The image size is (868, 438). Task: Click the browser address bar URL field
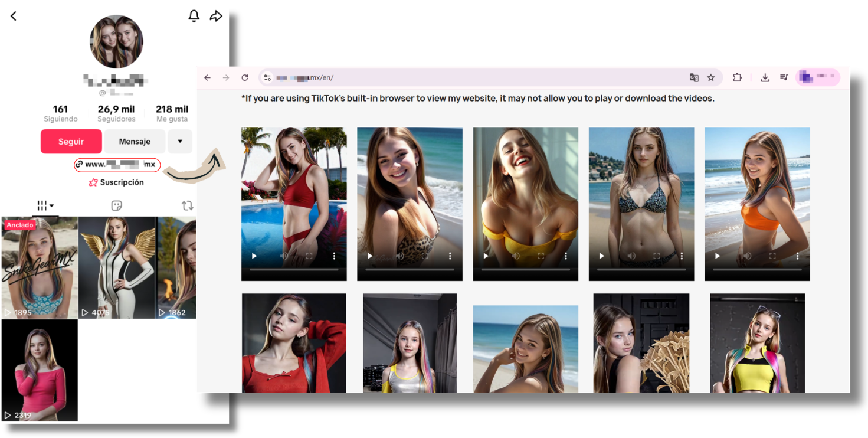click(472, 78)
